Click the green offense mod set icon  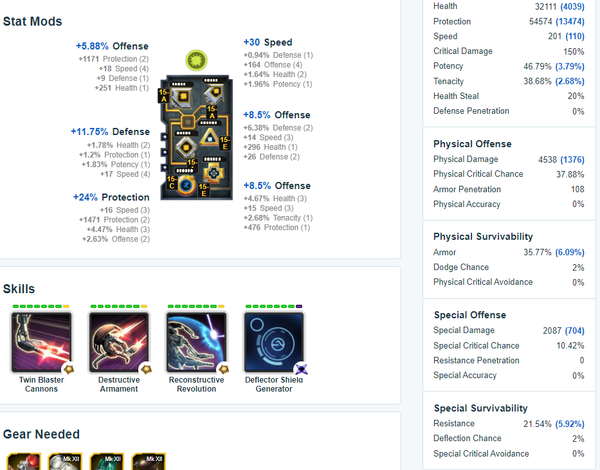[196, 60]
